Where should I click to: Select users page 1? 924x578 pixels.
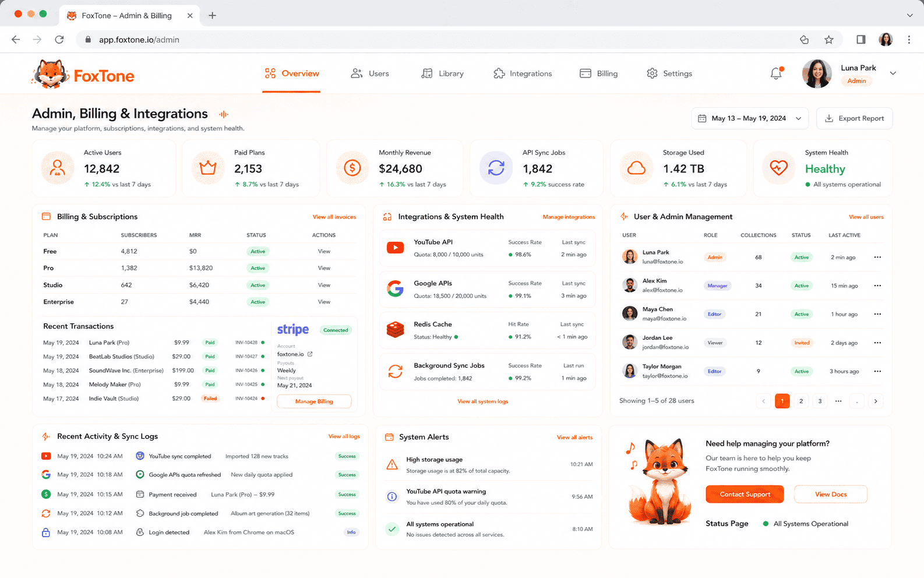pos(782,401)
